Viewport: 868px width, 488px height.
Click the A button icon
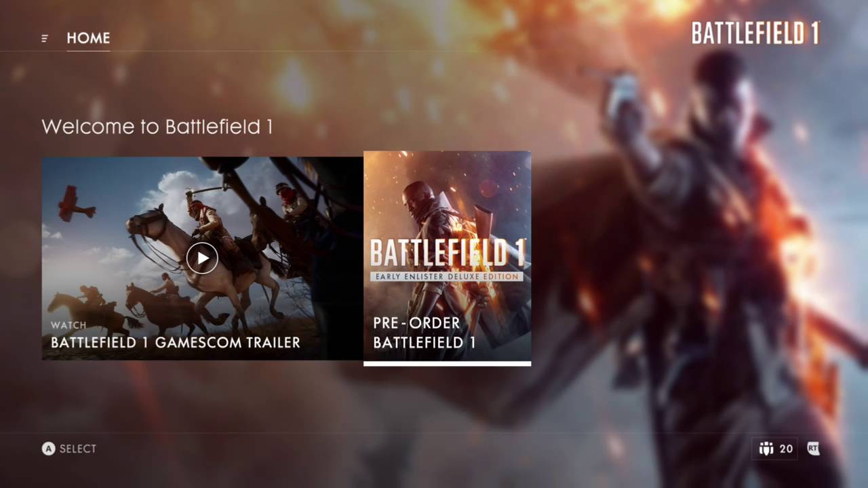point(48,449)
